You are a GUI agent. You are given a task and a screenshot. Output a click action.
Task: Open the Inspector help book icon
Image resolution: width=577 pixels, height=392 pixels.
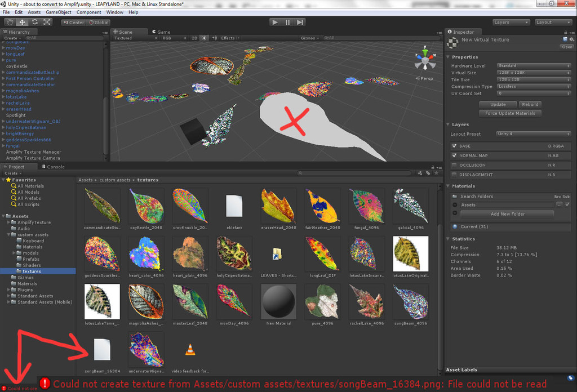pyautogui.click(x=565, y=39)
